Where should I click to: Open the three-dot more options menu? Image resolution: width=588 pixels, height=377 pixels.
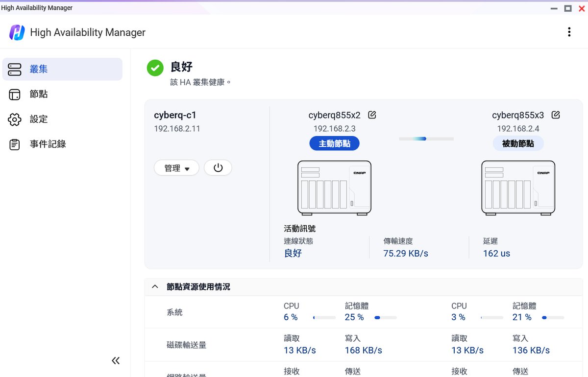[569, 32]
